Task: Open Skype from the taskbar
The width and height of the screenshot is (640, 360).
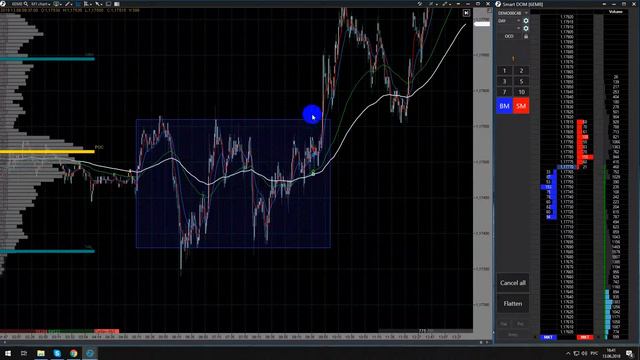Action: 57,353
